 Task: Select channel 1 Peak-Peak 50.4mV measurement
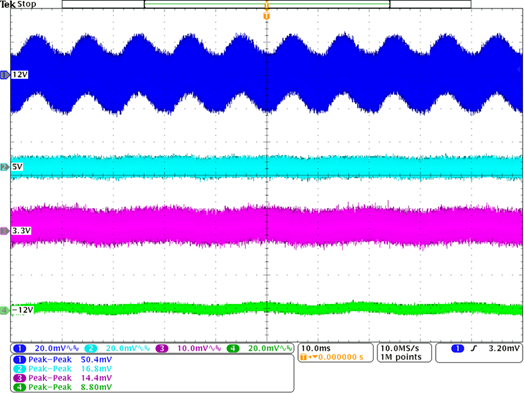62,360
